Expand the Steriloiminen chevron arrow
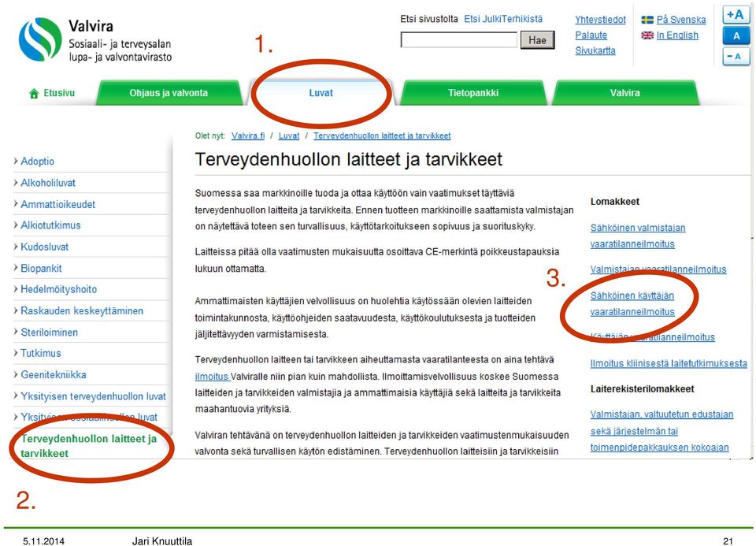The width and height of the screenshot is (756, 546). pyautogui.click(x=16, y=332)
